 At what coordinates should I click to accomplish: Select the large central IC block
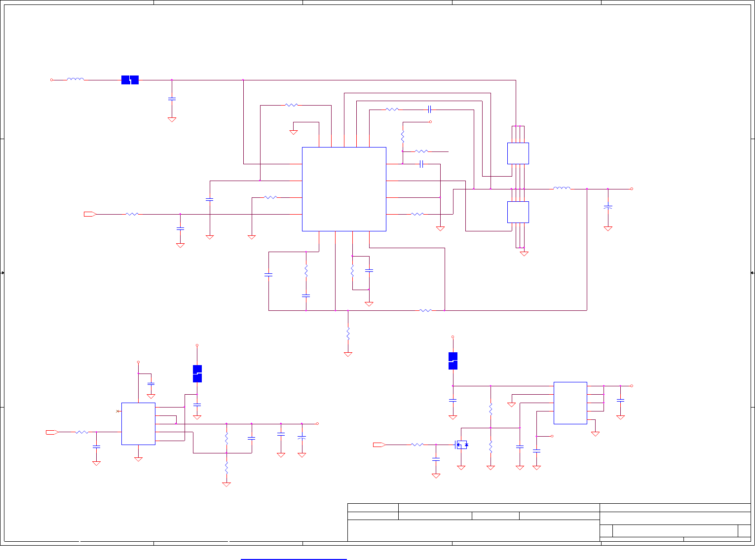tap(344, 189)
